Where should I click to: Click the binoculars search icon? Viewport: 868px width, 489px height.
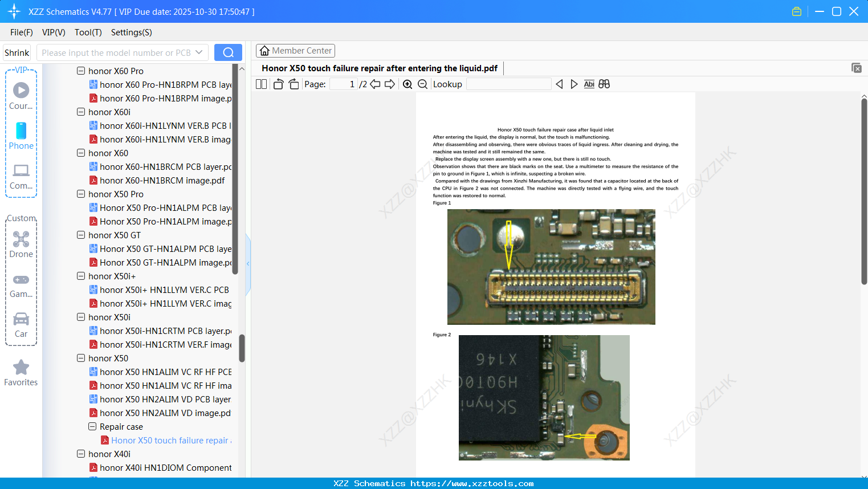(x=604, y=84)
